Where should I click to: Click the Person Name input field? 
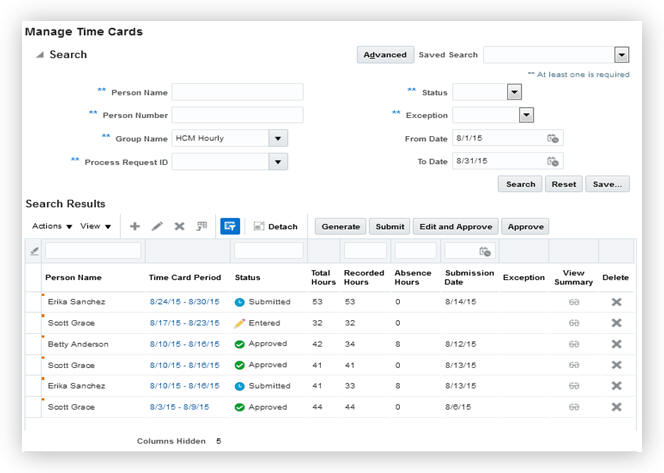[x=237, y=92]
